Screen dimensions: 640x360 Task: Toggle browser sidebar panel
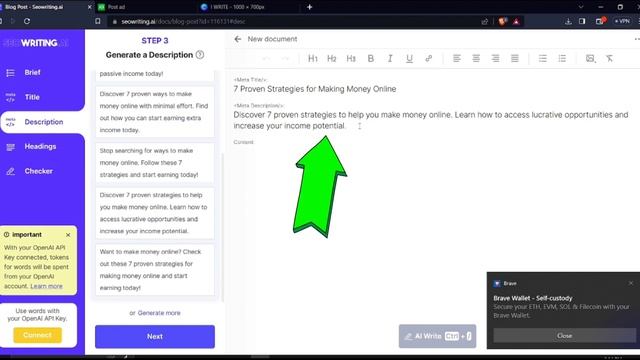tap(582, 21)
